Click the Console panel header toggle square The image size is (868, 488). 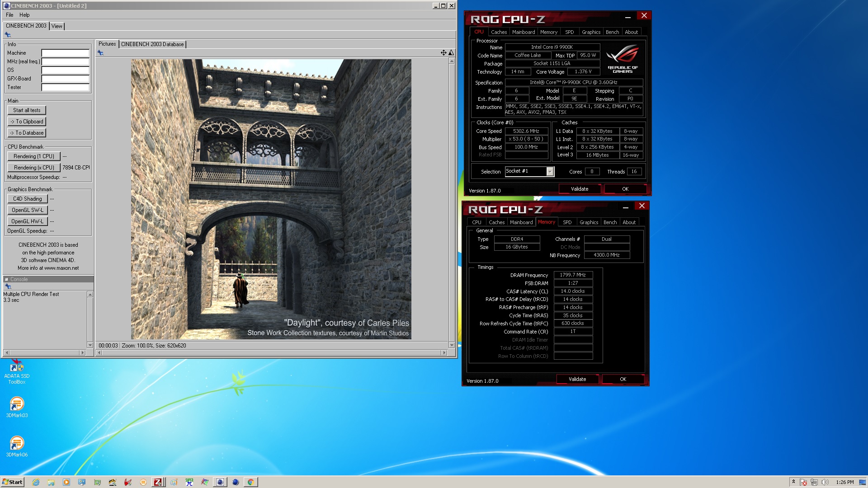coord(6,279)
